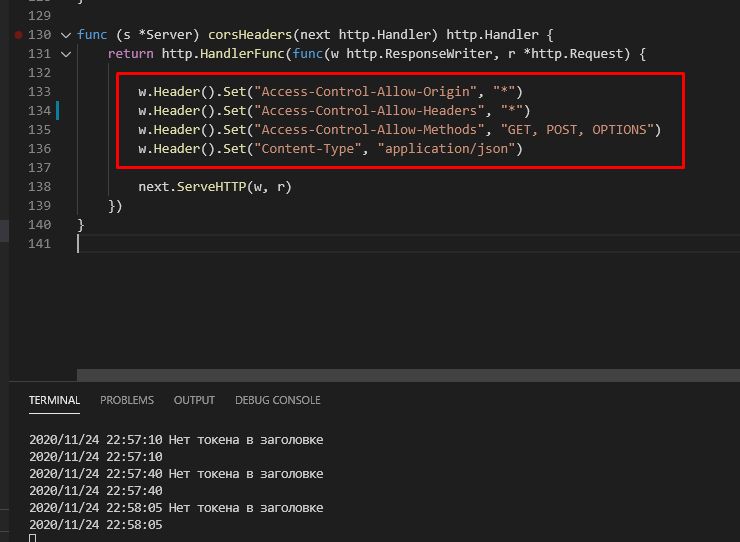The width and height of the screenshot is (740, 542).
Task: Click the "GET, POST, OPTIONS" string
Action: [x=577, y=130]
